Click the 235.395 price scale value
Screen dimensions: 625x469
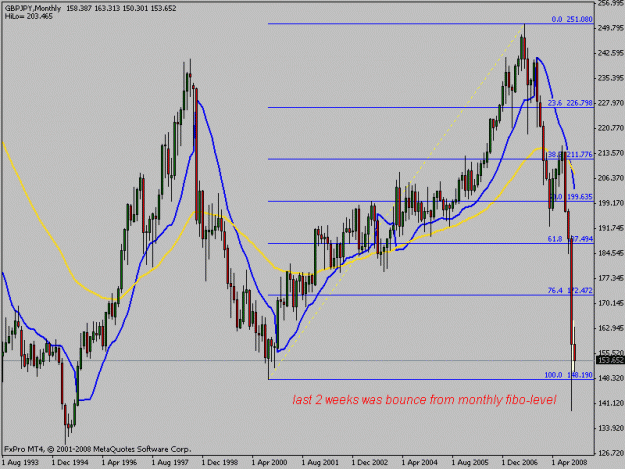click(x=610, y=78)
